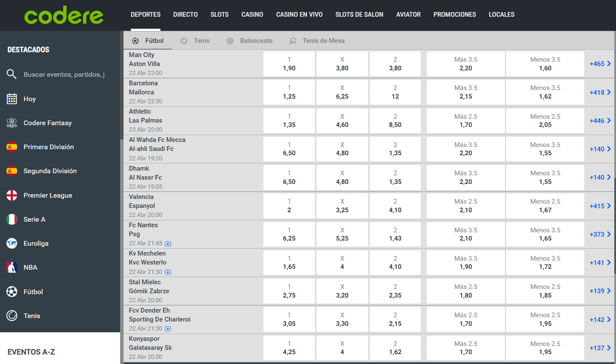Image resolution: width=616 pixels, height=364 pixels.
Task: Click the live stream icon for Fc Nantes
Action: tap(168, 244)
